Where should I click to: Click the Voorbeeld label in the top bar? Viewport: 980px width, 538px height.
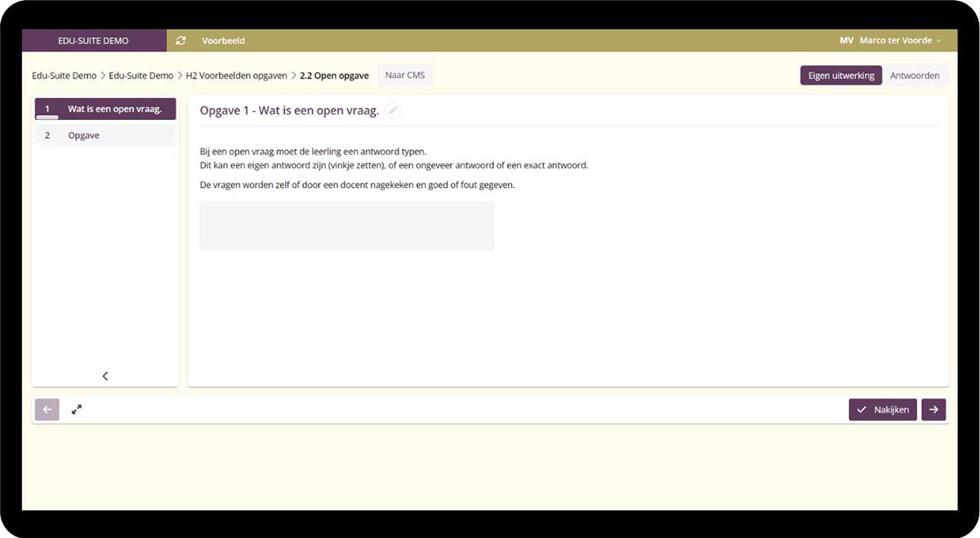click(223, 41)
